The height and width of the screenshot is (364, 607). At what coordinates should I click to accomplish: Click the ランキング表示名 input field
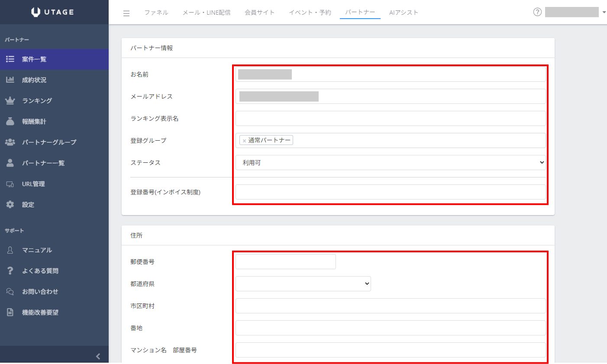click(391, 119)
